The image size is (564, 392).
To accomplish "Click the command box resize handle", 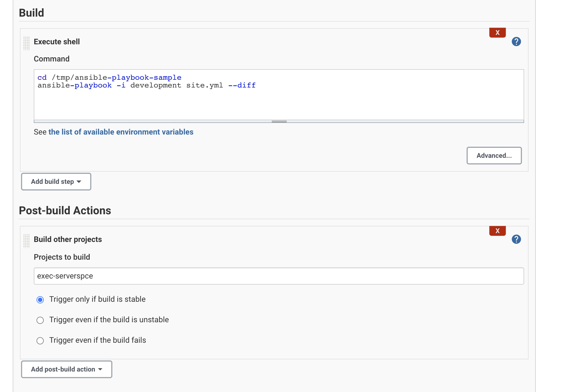I will pos(279,122).
